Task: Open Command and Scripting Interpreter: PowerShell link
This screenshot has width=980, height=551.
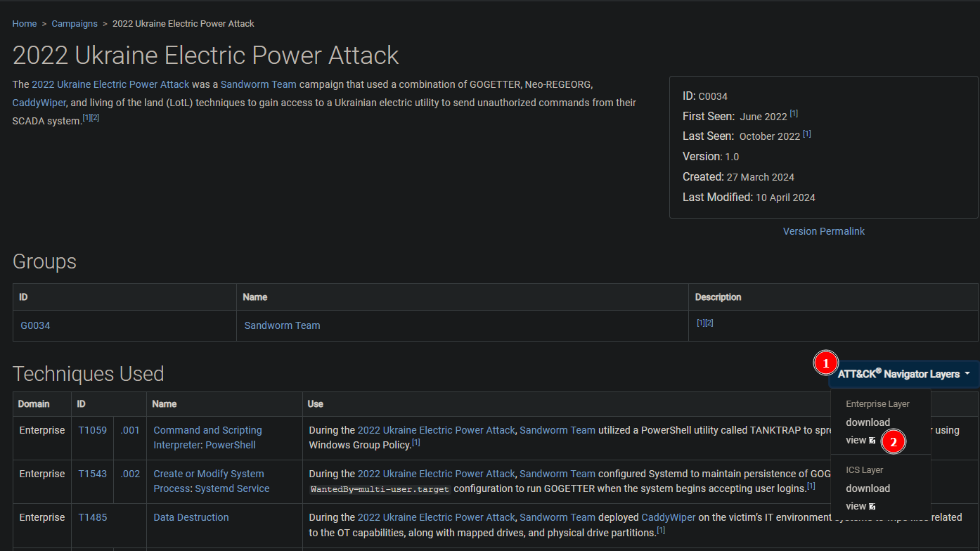Action: 208,438
